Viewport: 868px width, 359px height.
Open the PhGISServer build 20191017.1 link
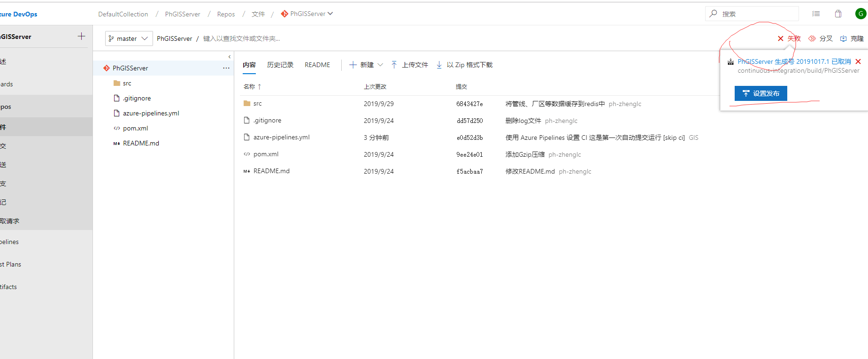click(x=794, y=61)
